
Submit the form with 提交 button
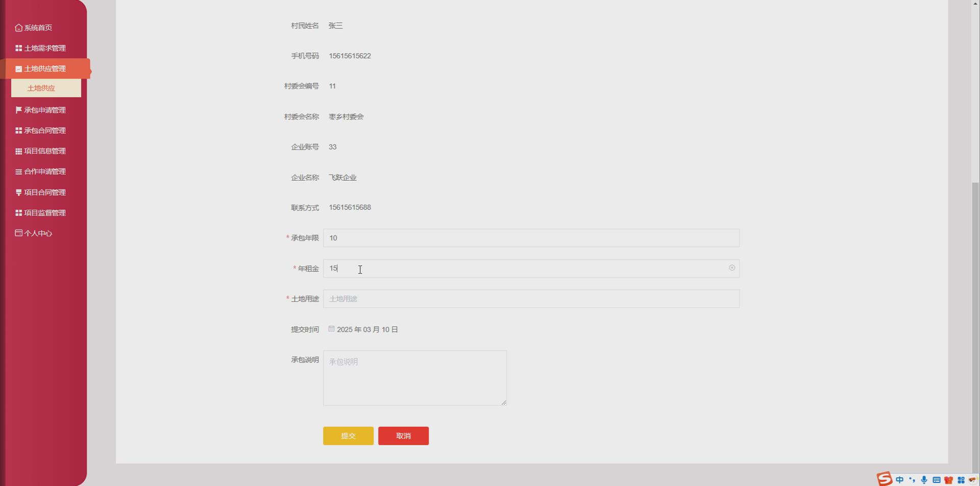click(348, 436)
